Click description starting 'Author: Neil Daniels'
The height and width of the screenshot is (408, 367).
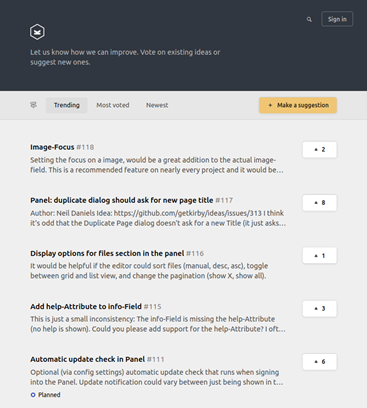(158, 218)
